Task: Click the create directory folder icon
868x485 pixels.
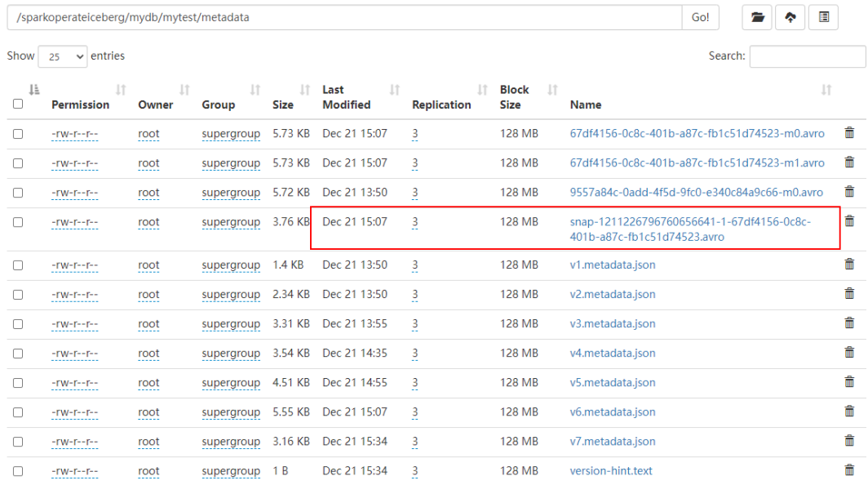Action: pyautogui.click(x=759, y=17)
